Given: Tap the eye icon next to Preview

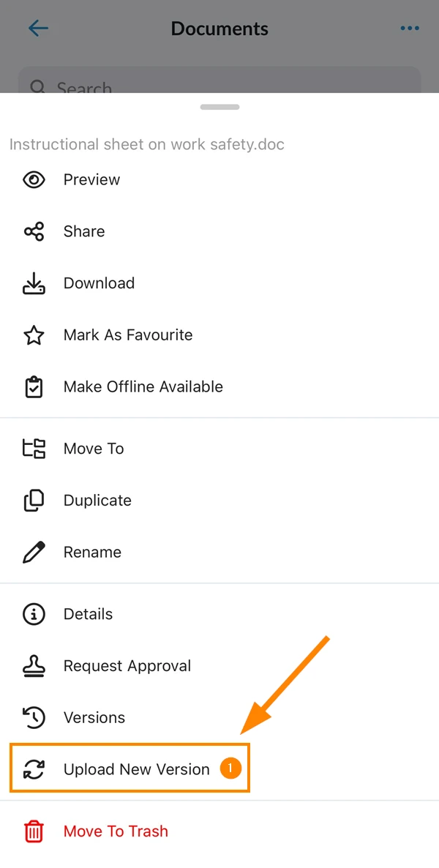Looking at the screenshot, I should [34, 179].
